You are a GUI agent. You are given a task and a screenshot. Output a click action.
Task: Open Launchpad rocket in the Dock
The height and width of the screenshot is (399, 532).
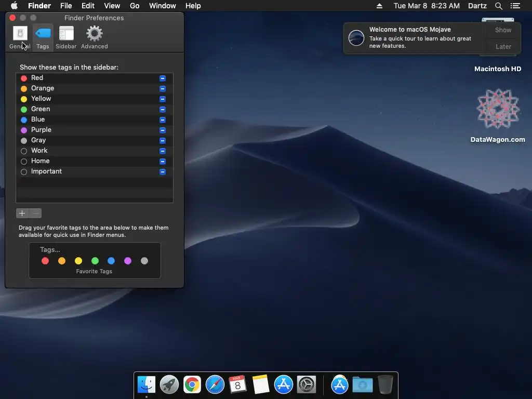169,385
